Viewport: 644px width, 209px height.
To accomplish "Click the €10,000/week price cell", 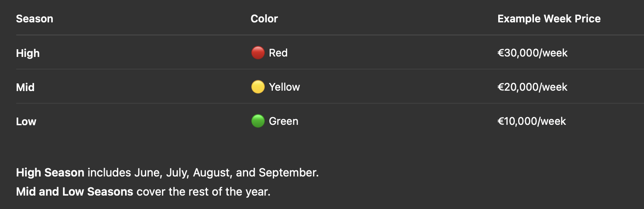I will [x=531, y=121].
